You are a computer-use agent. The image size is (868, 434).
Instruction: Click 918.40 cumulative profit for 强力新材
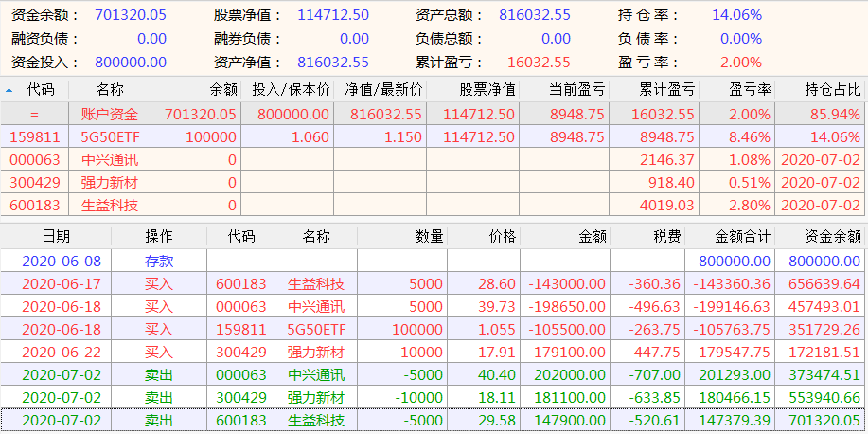click(x=671, y=183)
